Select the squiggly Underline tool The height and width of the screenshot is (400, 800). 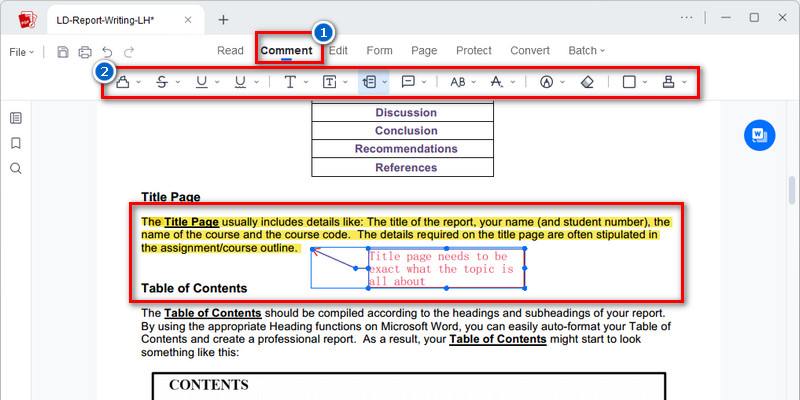(241, 82)
